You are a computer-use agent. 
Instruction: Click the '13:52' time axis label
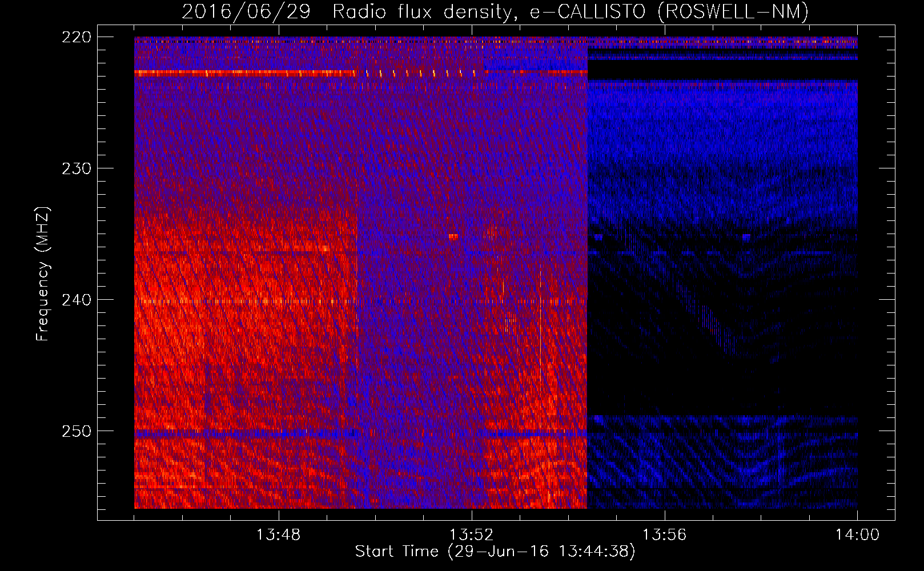coord(471,534)
